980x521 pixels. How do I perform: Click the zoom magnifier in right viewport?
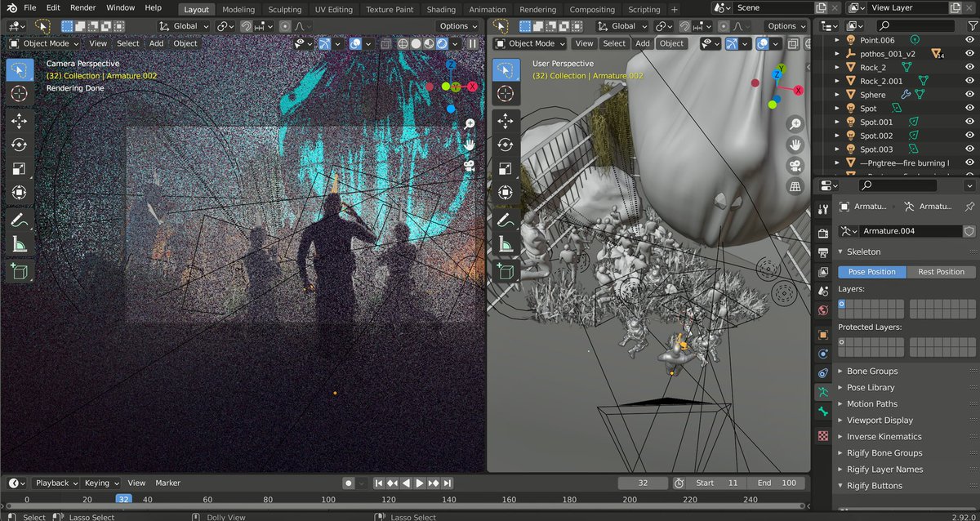795,124
